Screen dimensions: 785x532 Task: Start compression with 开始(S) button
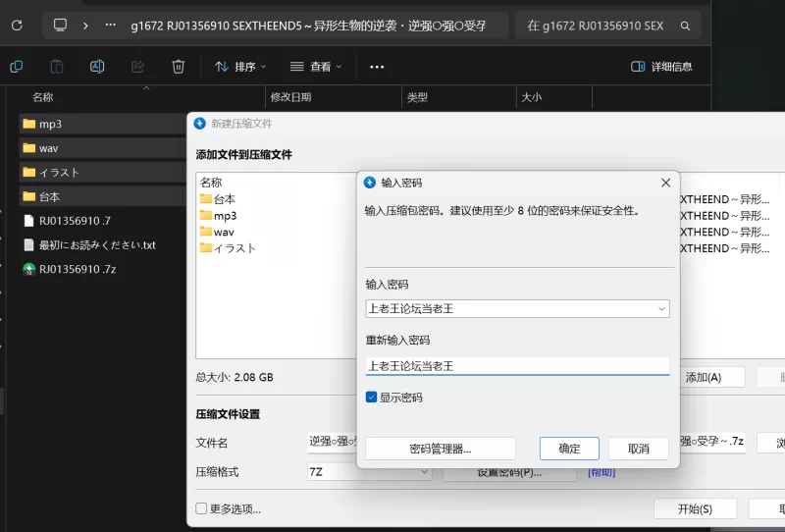[x=695, y=509]
